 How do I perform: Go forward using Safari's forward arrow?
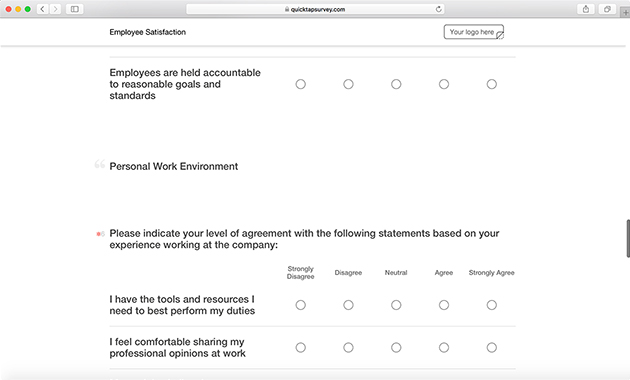tap(55, 9)
